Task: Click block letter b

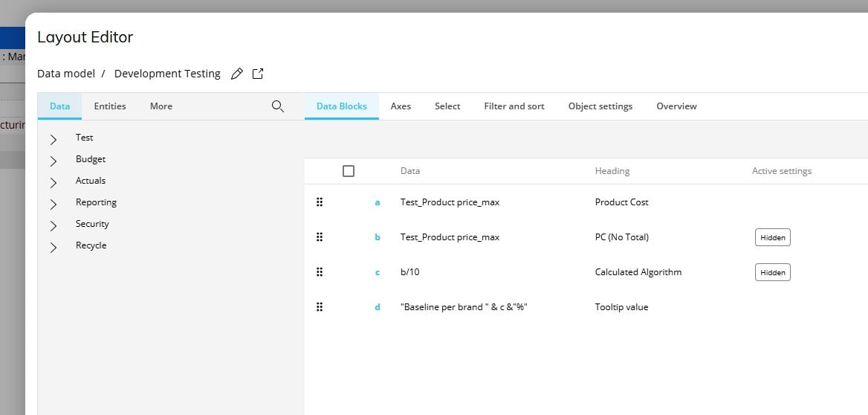Action: click(x=378, y=237)
